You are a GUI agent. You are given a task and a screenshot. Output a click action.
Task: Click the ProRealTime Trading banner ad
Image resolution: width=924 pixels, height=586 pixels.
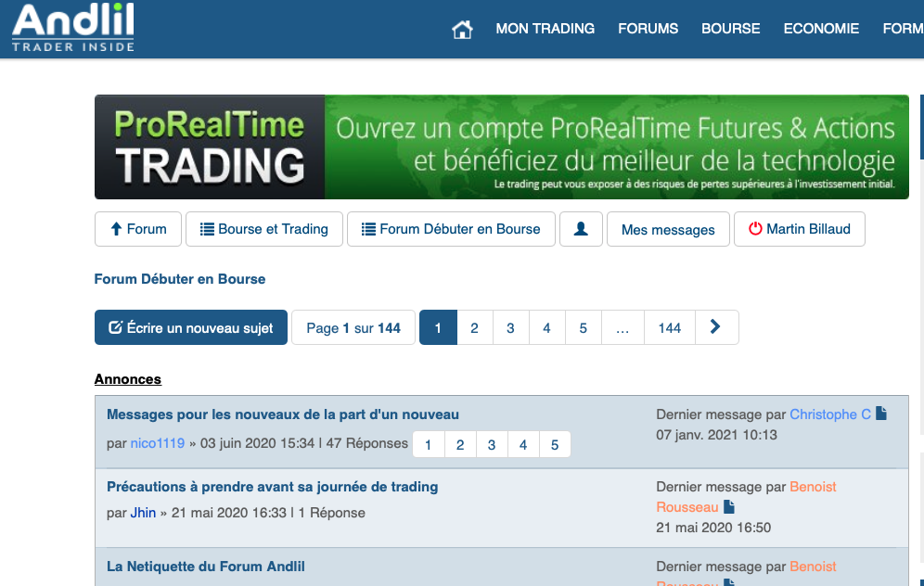(502, 146)
